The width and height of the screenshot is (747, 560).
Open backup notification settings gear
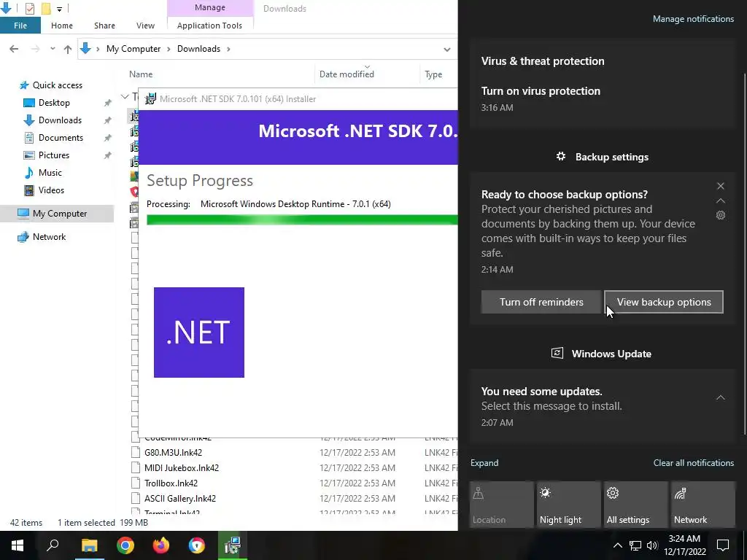(x=720, y=215)
